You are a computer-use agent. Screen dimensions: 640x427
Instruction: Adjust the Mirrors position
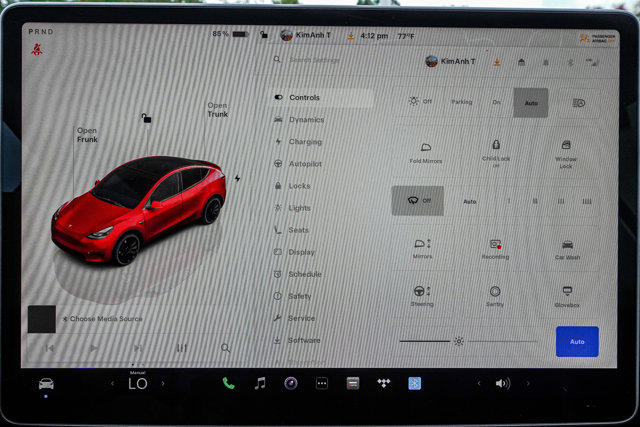pos(422,249)
